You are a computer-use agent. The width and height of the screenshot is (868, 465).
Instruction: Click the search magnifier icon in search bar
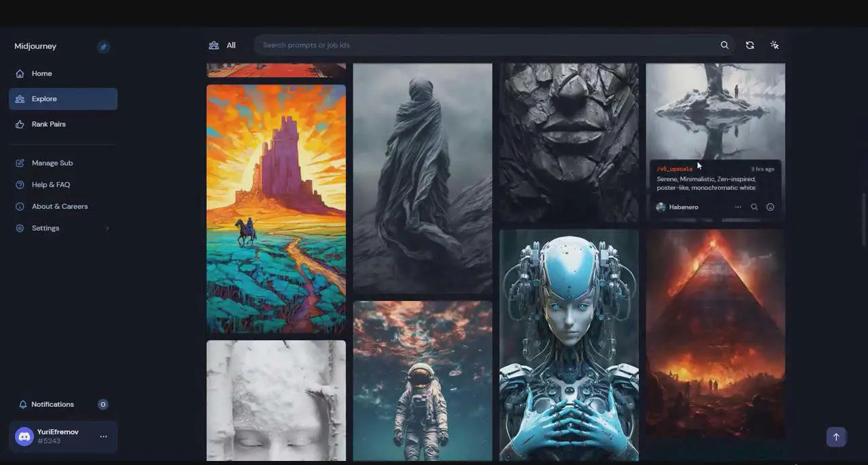[x=724, y=45]
